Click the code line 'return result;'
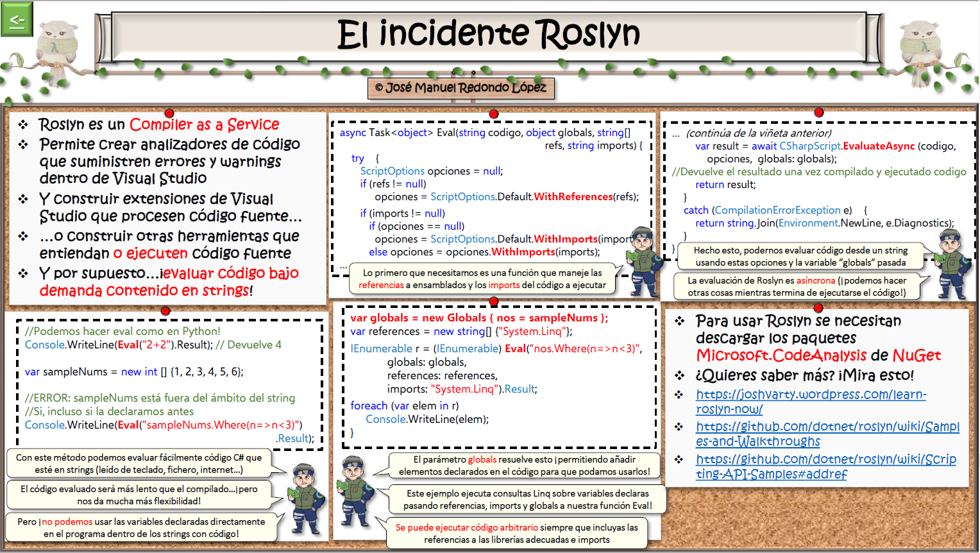The image size is (980, 553). tap(725, 185)
